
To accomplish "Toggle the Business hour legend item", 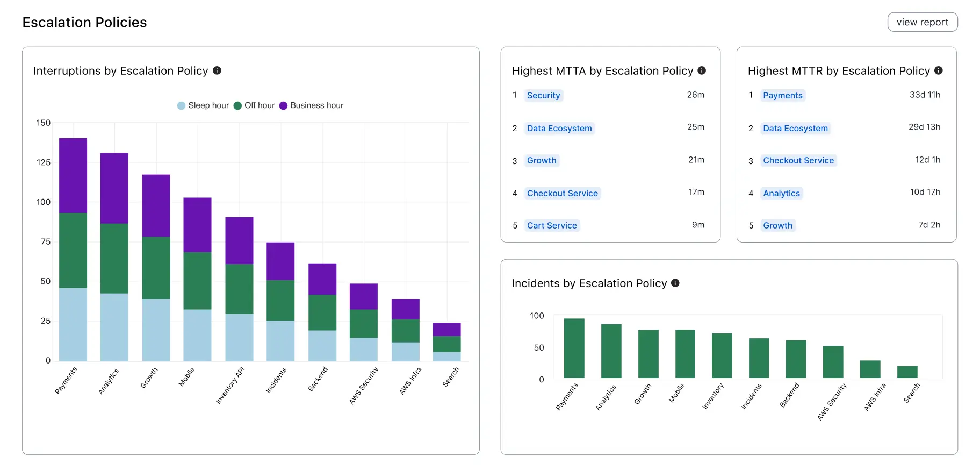I will [x=312, y=105].
